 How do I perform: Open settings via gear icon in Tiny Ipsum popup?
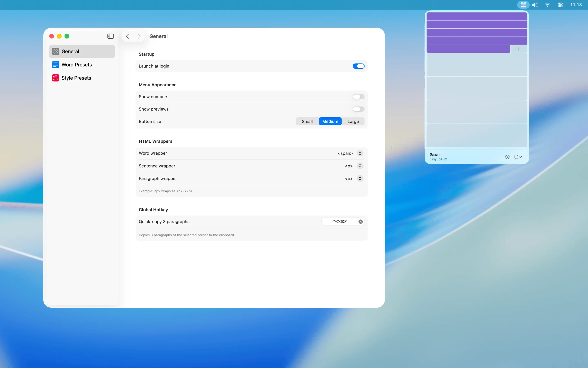point(507,157)
